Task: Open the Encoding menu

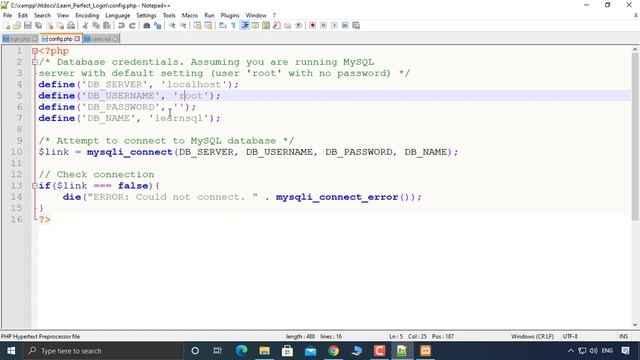Action: point(87,15)
